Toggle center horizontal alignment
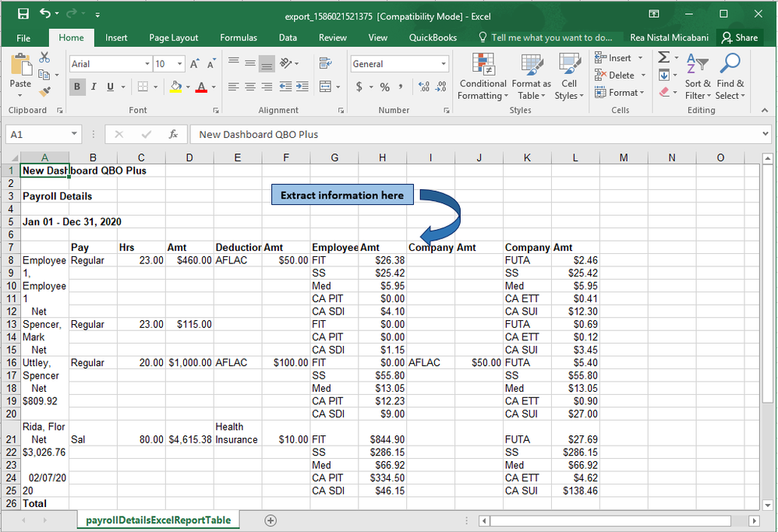The image size is (778, 532). [250, 87]
